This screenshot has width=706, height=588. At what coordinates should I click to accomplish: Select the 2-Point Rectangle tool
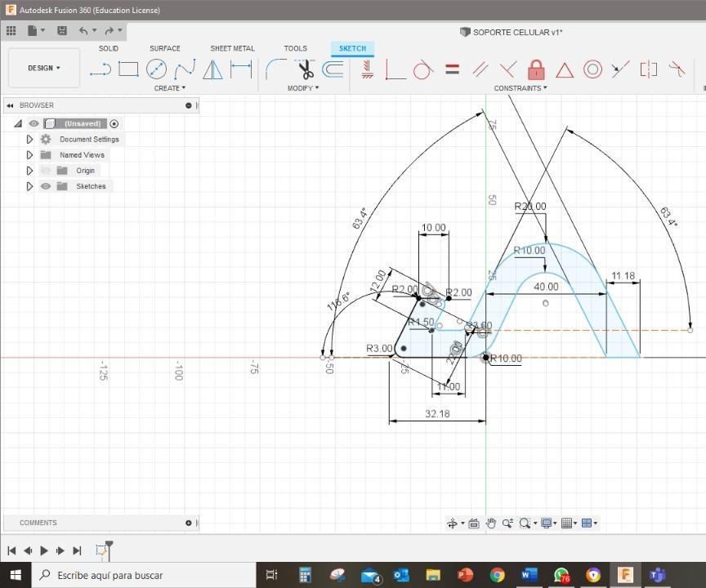[x=128, y=69]
